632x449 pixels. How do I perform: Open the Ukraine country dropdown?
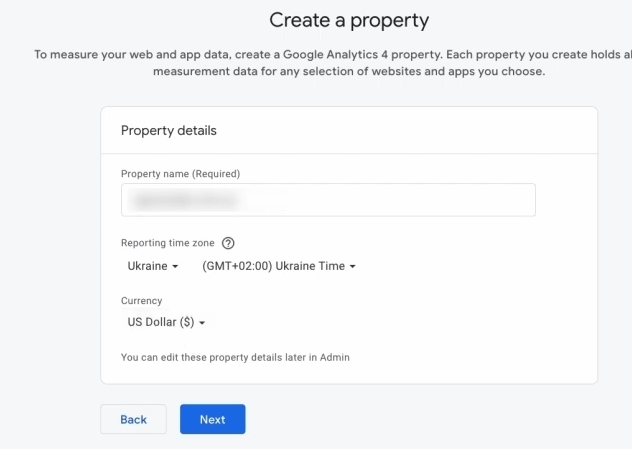point(152,267)
